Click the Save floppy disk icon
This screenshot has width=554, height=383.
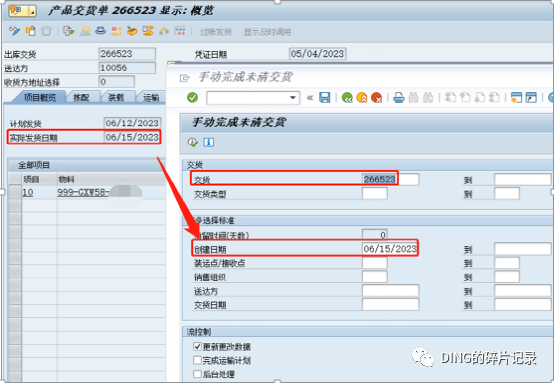[x=324, y=98]
